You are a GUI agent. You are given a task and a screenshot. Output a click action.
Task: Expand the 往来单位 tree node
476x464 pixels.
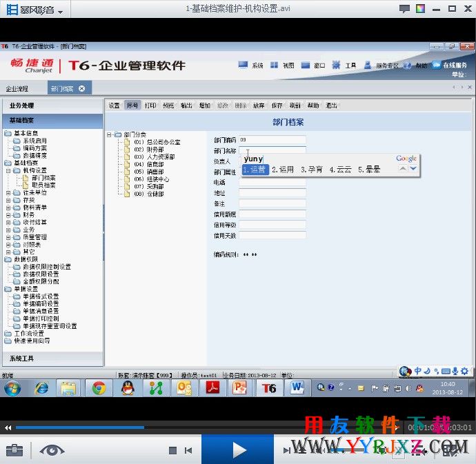point(8,192)
